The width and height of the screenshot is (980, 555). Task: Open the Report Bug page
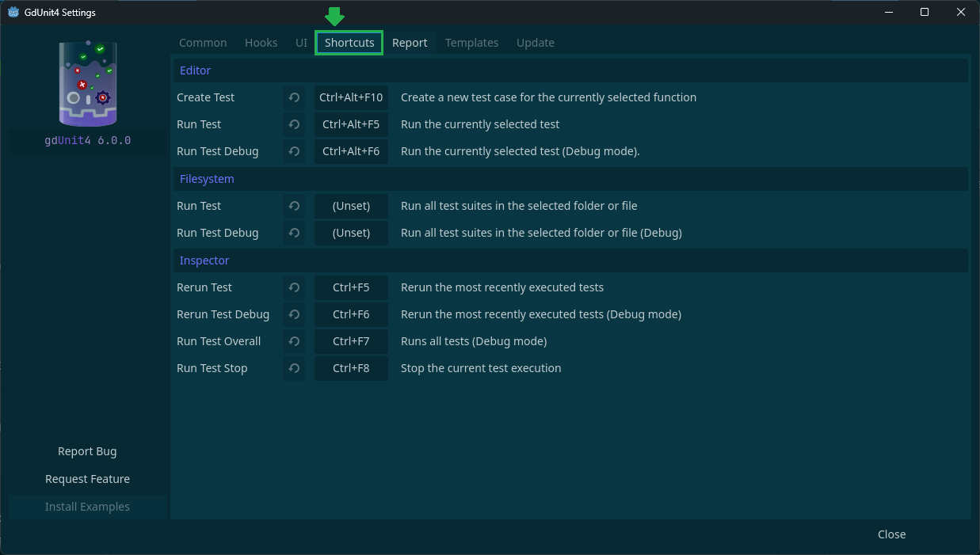pos(87,451)
